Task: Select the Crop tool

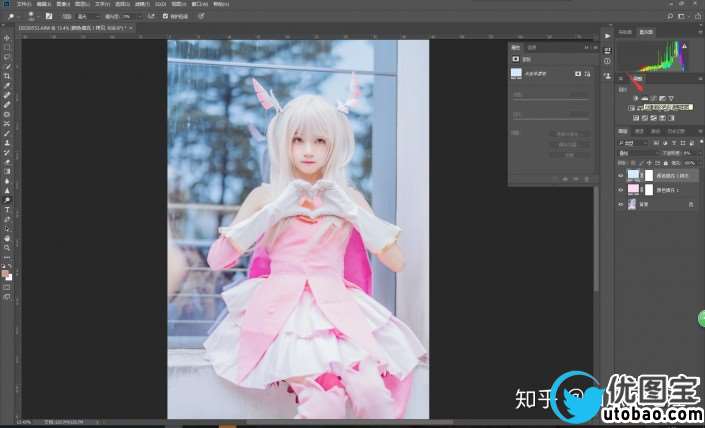Action: 7,76
